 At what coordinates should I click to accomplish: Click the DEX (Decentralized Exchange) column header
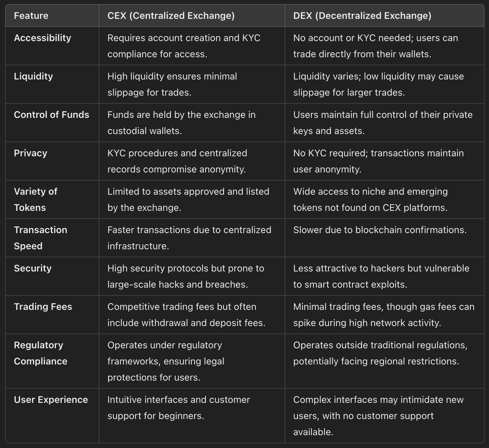pos(362,16)
